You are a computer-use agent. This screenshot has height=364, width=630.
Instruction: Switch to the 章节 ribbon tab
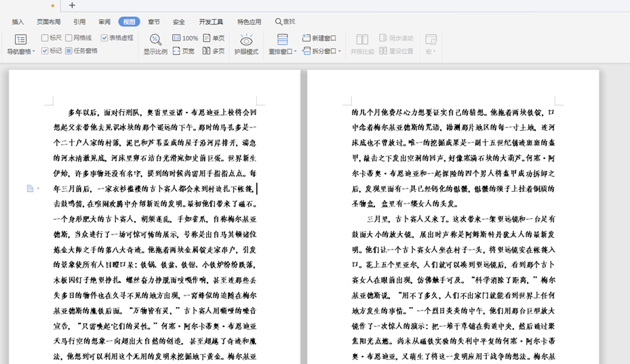click(x=154, y=22)
